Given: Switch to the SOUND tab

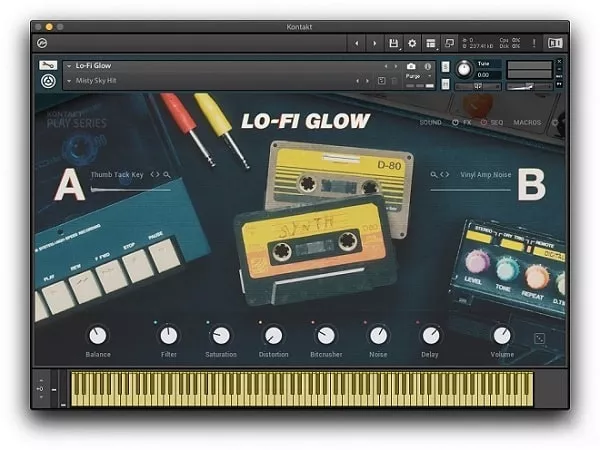Looking at the screenshot, I should pyautogui.click(x=431, y=122).
